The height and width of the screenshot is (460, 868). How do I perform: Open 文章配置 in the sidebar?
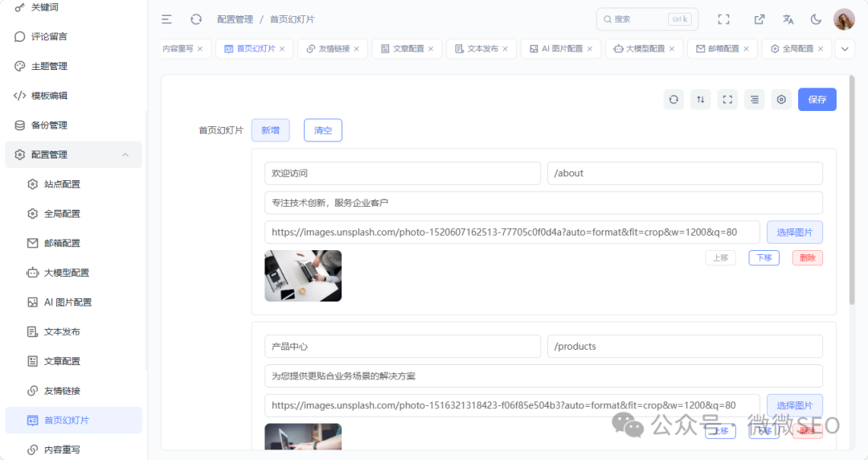[x=74, y=361]
